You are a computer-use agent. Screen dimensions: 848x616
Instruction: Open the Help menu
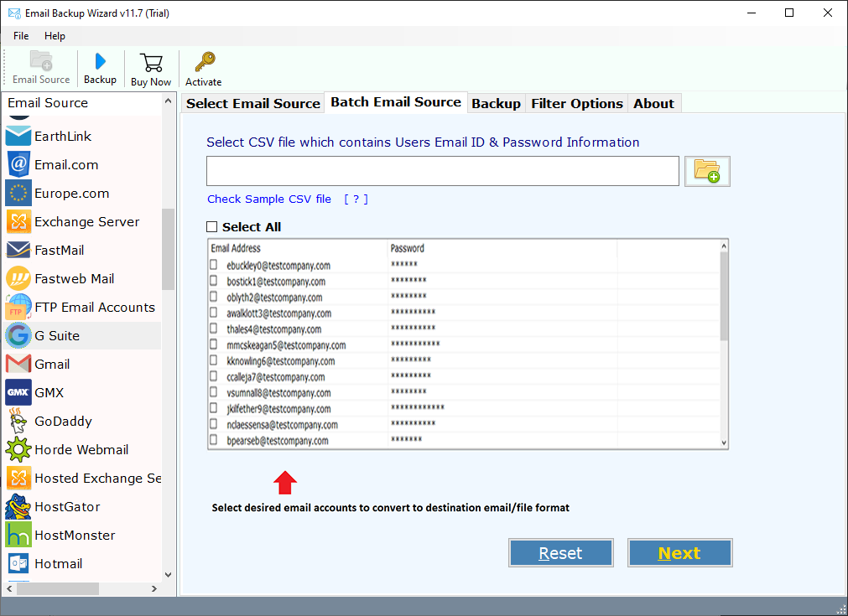tap(55, 36)
